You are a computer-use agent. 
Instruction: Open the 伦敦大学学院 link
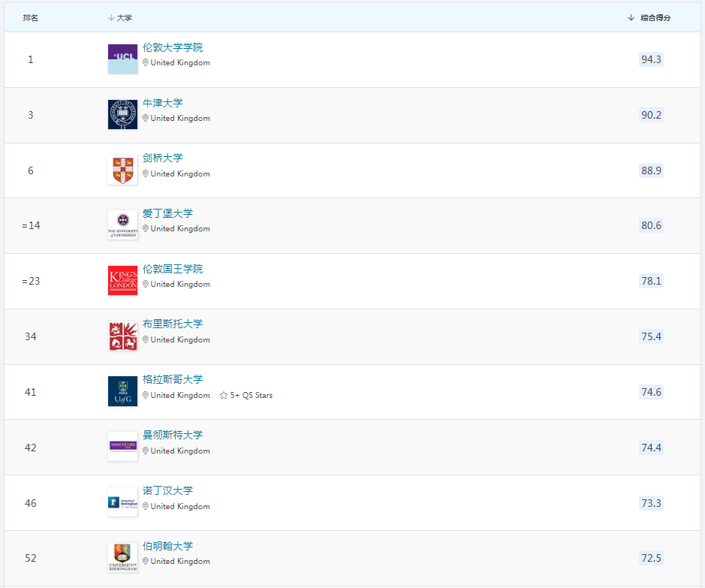pyautogui.click(x=173, y=47)
